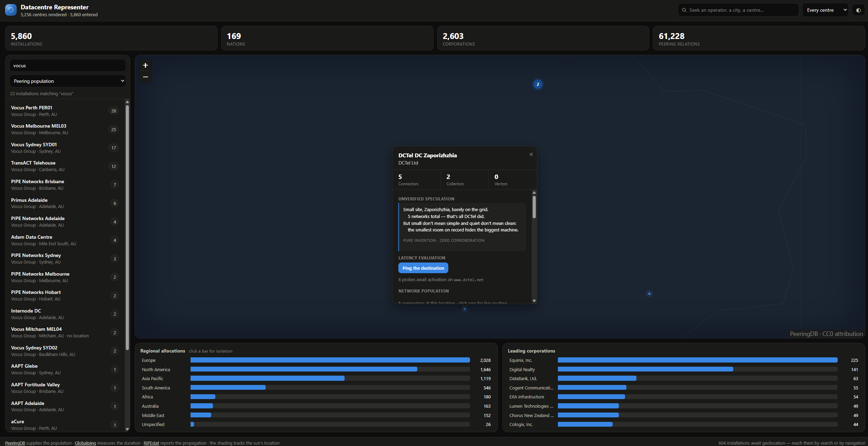Screen dimensions: 868x446
Task: Isolate the Unspecified regional bar
Action: [316, 425]
